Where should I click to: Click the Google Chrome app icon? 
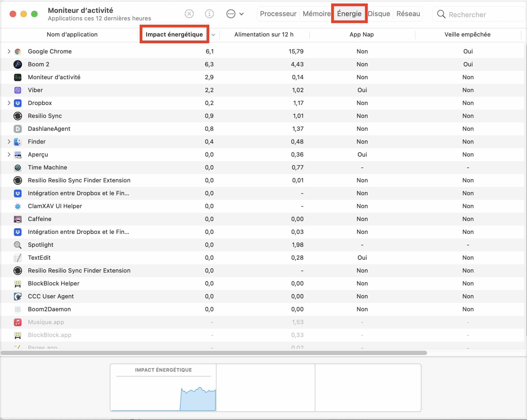click(18, 52)
